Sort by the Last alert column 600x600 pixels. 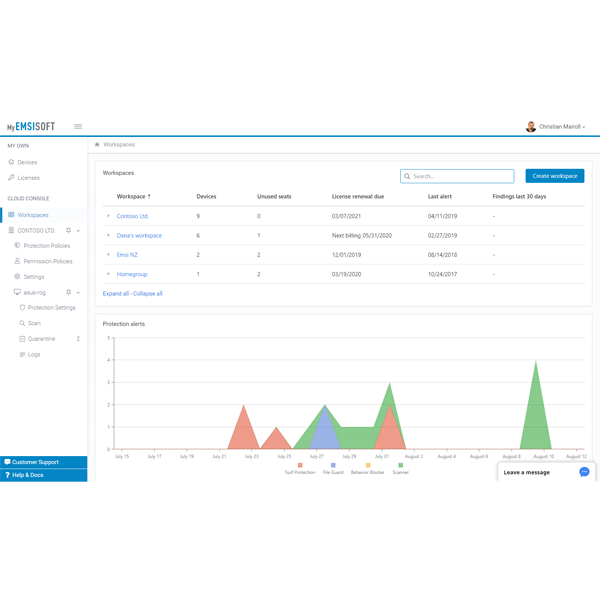point(440,196)
